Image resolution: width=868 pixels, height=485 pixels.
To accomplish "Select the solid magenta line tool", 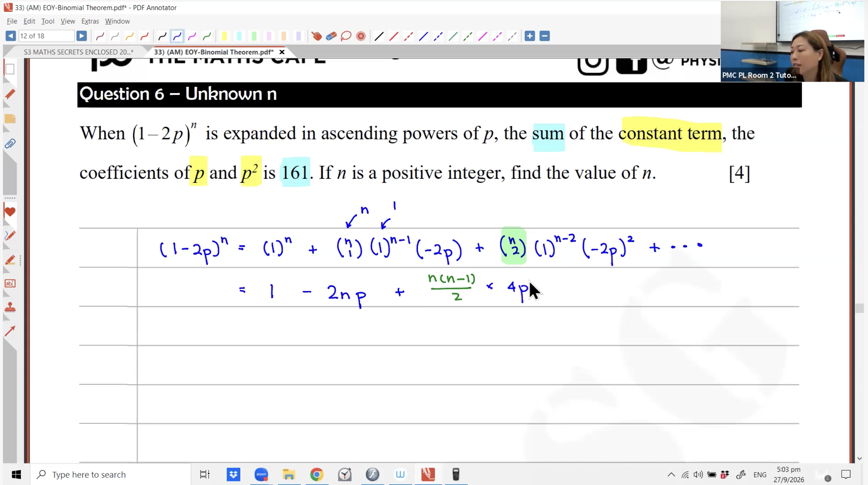I will point(482,36).
